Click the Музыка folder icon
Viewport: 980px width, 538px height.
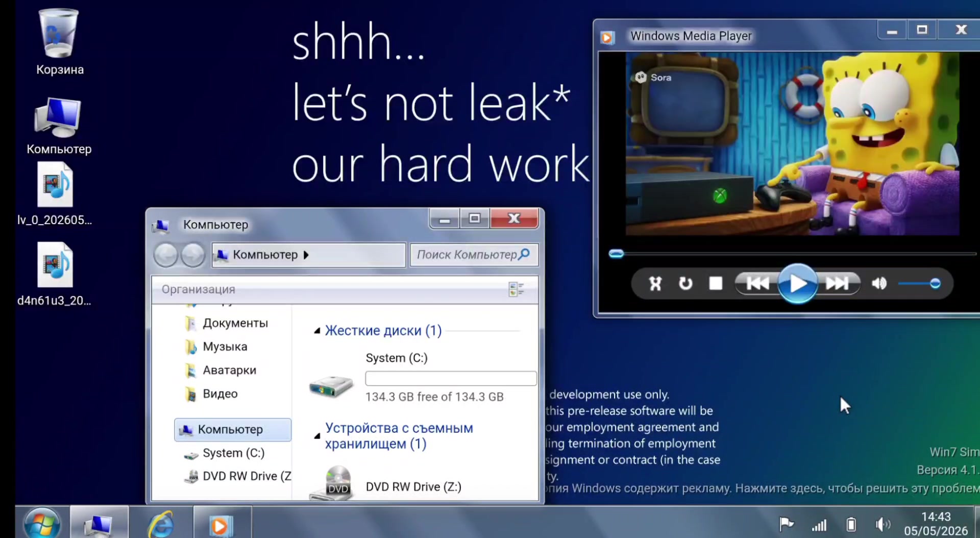click(191, 347)
